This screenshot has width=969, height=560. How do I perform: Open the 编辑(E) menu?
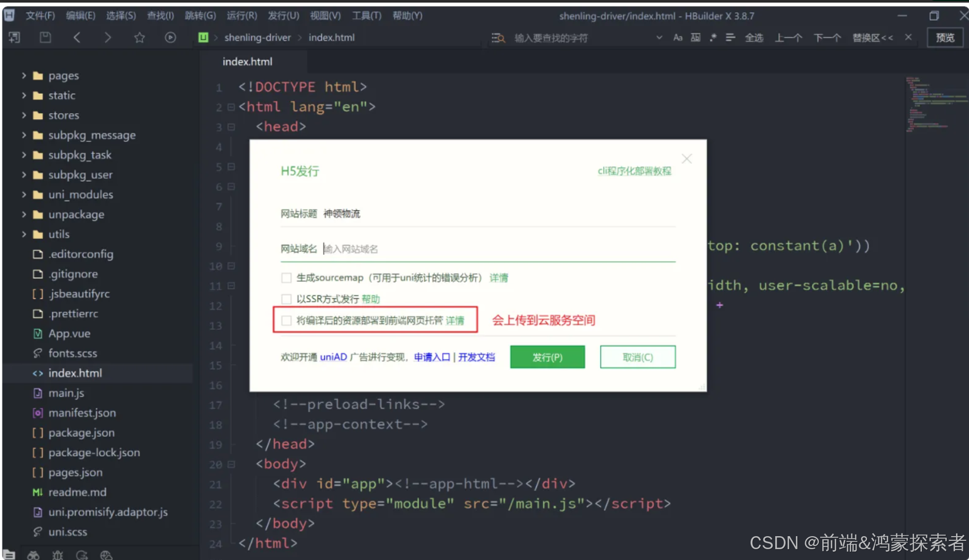(80, 16)
